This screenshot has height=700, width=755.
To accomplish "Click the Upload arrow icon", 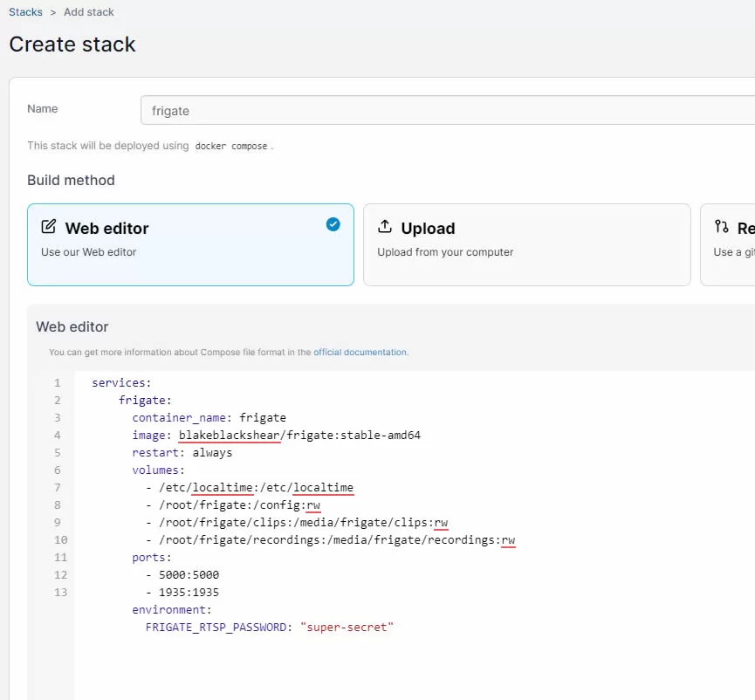I will (x=385, y=226).
